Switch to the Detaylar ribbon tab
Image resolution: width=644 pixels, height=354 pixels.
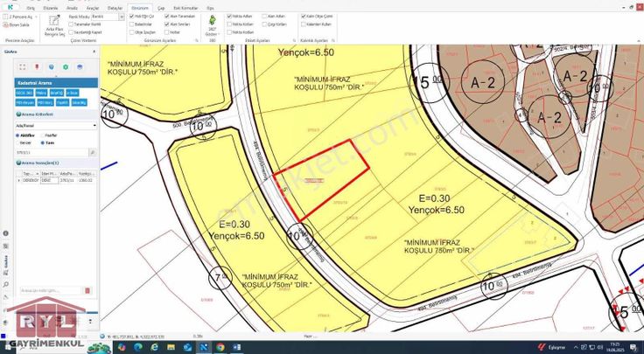(115, 7)
